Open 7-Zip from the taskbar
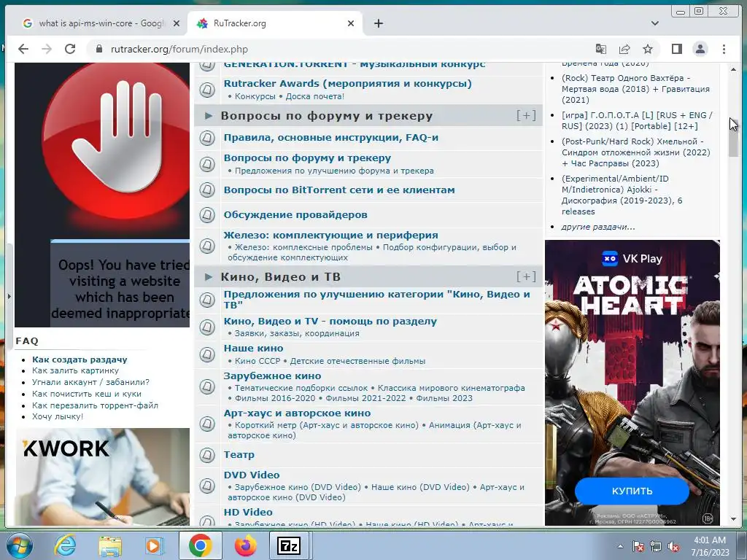This screenshot has width=747, height=560. [289, 545]
